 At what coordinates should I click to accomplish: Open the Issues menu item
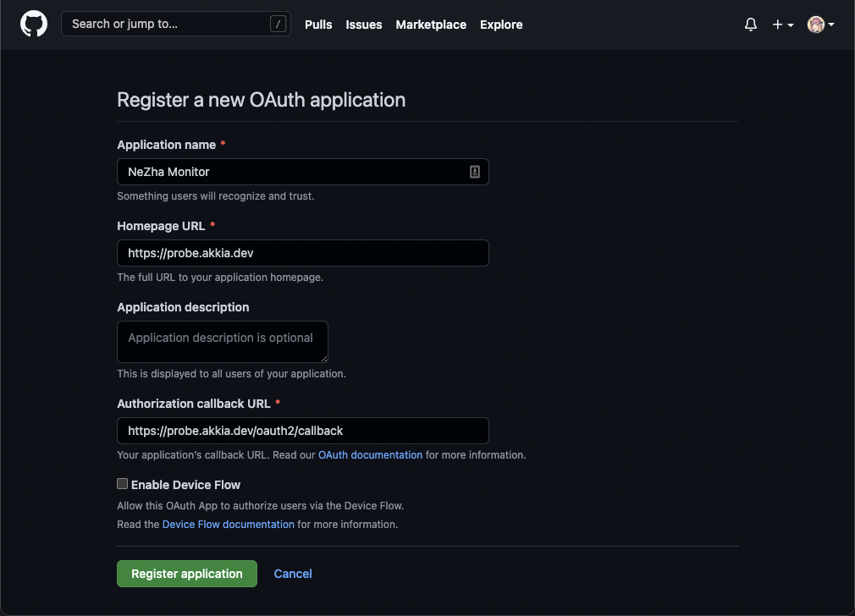click(x=363, y=25)
